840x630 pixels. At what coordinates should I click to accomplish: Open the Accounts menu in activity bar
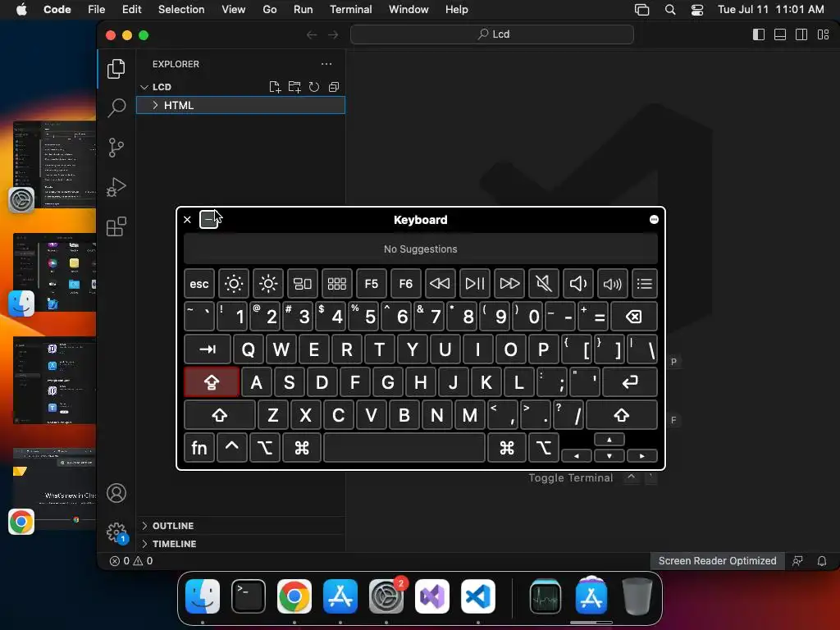click(116, 493)
